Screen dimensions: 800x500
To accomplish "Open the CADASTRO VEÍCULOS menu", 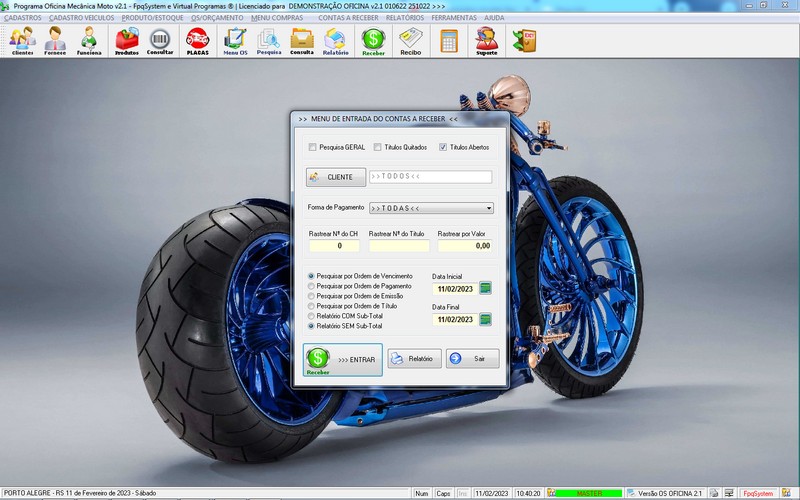I will click(x=82, y=18).
